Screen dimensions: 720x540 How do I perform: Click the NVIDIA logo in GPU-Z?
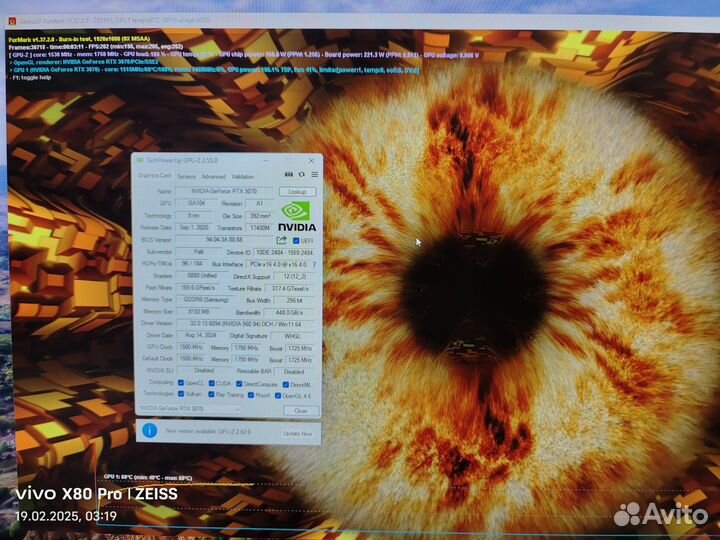296,216
